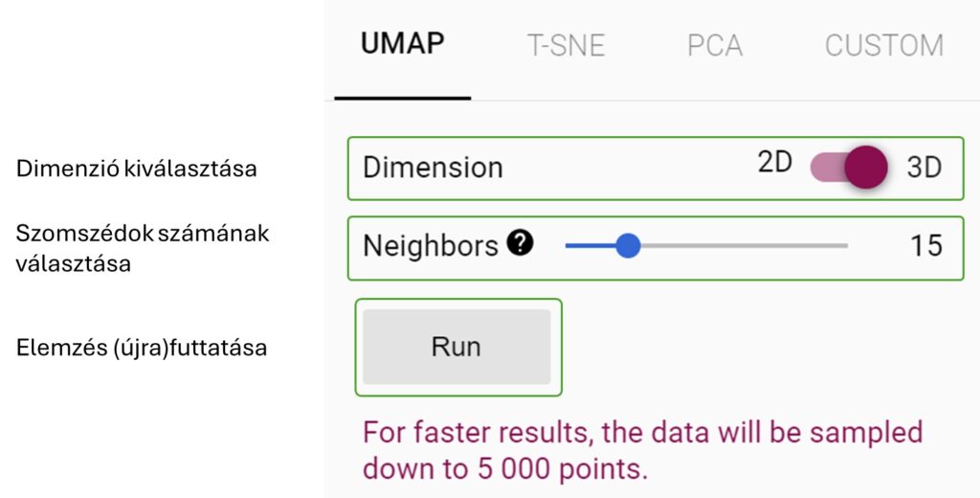Click the gray part of Neighbors slider track

pyautogui.click(x=744, y=245)
